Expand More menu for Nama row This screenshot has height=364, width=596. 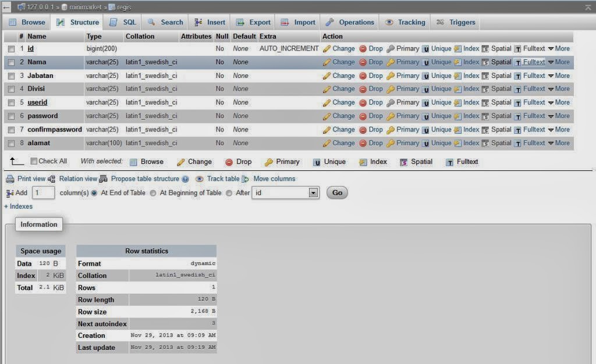tap(559, 62)
